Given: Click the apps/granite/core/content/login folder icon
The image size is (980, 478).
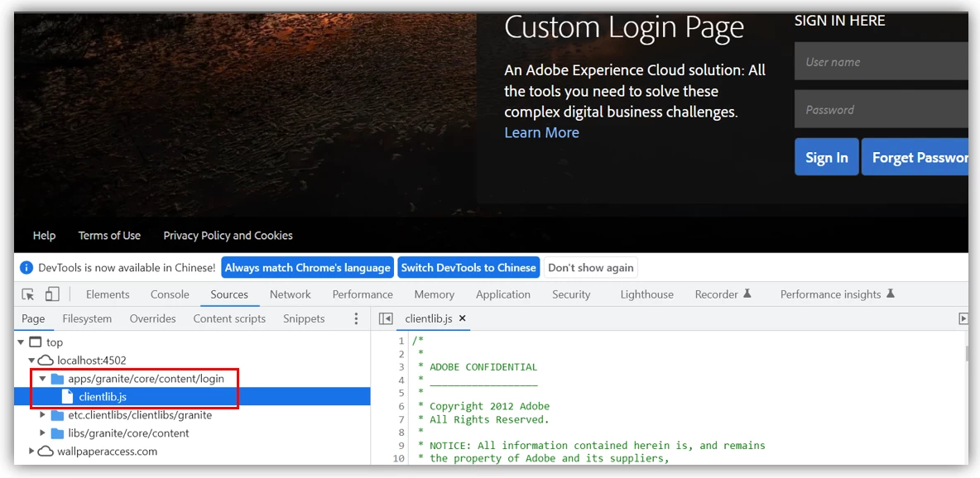Looking at the screenshot, I should point(57,379).
